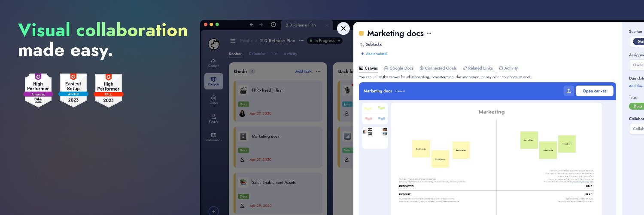Open the Collaborators dropdown field
644x215 pixels.
pos(636,129)
